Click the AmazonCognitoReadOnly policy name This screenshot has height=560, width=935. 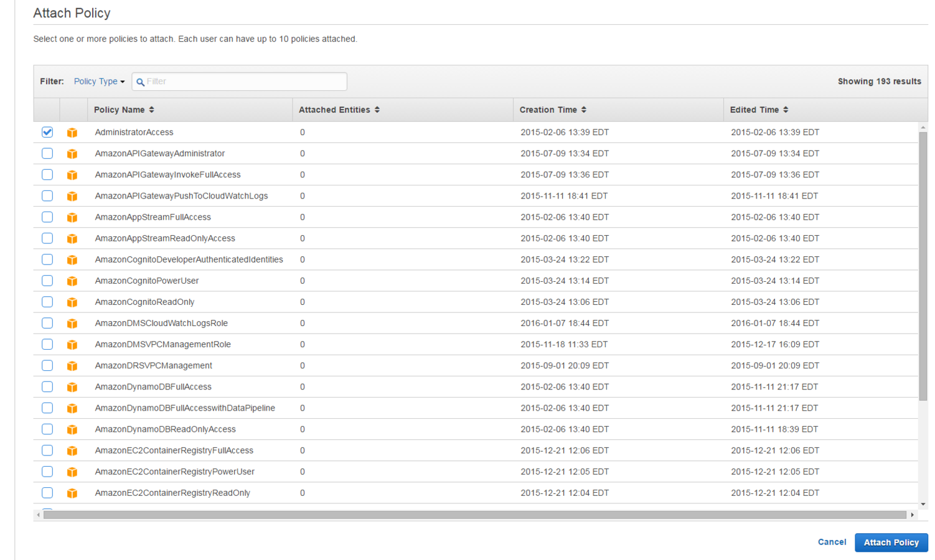click(x=144, y=302)
